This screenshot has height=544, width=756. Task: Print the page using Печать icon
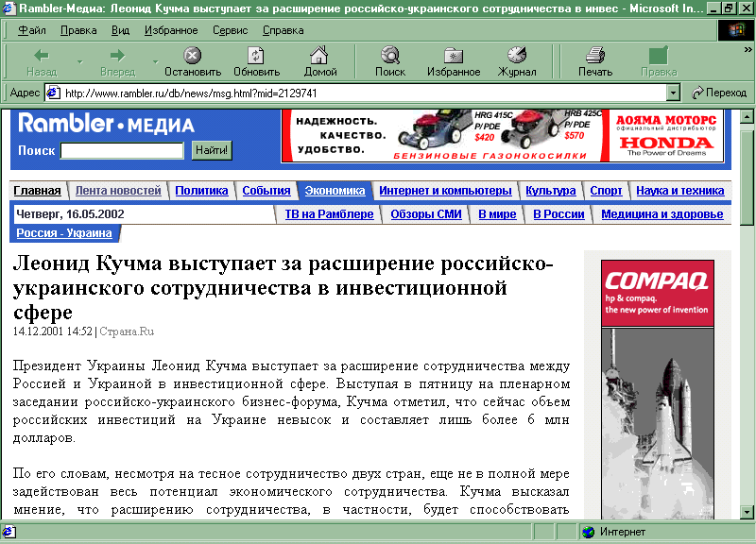pyautogui.click(x=594, y=56)
